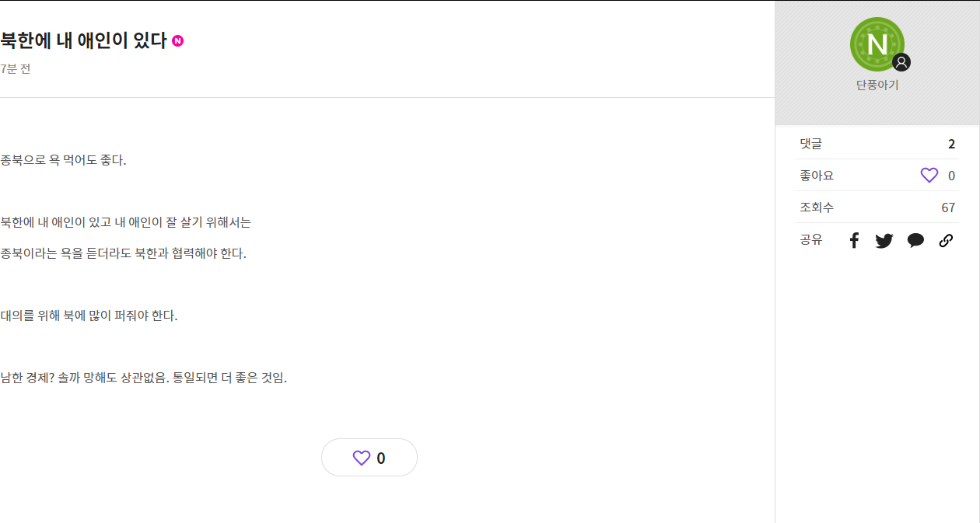Click the pink N badge next to the title
The image size is (980, 523).
point(177,41)
